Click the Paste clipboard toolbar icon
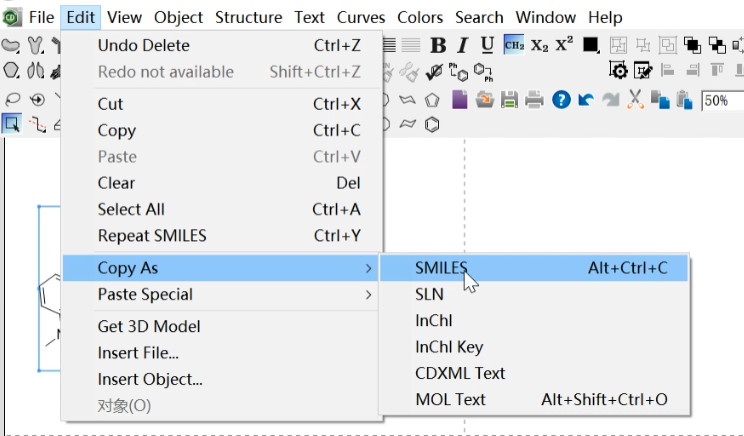744x436 pixels. coord(684,100)
